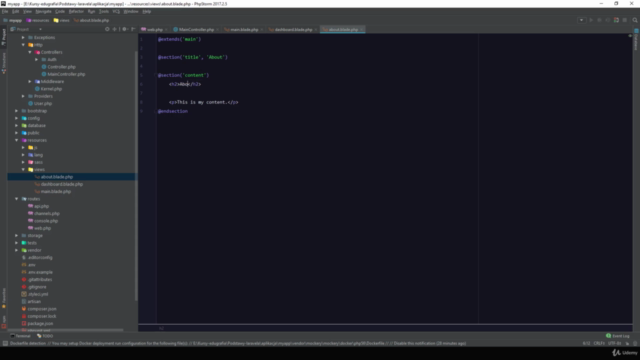Select web.php under routes

click(40, 228)
